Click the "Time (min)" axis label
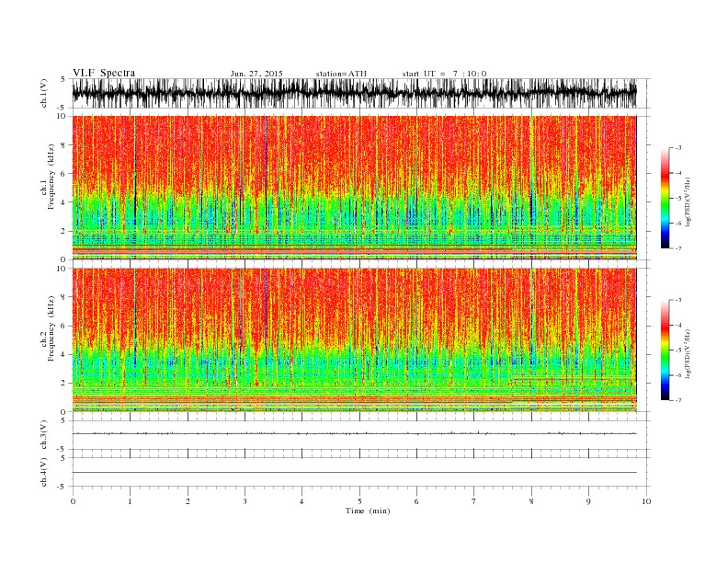 click(368, 511)
